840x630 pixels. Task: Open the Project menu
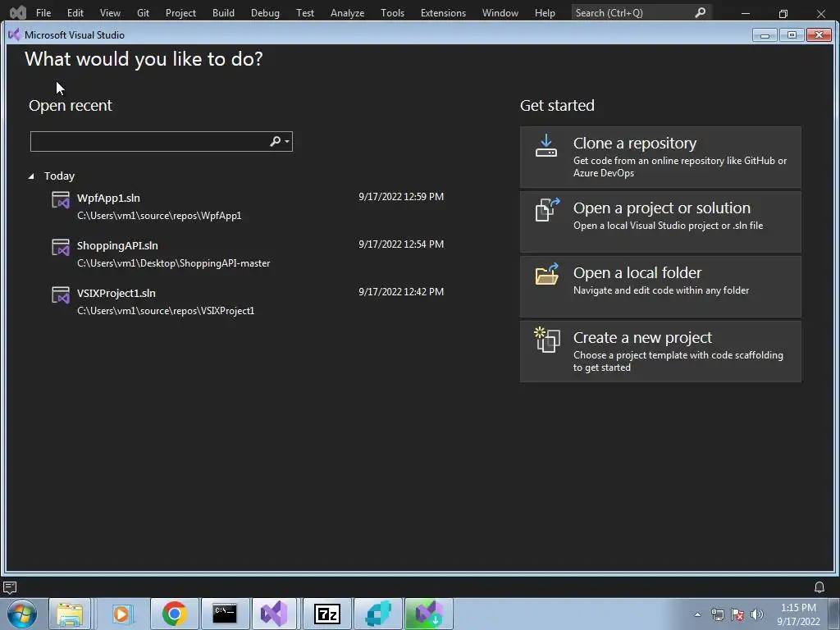pos(180,12)
